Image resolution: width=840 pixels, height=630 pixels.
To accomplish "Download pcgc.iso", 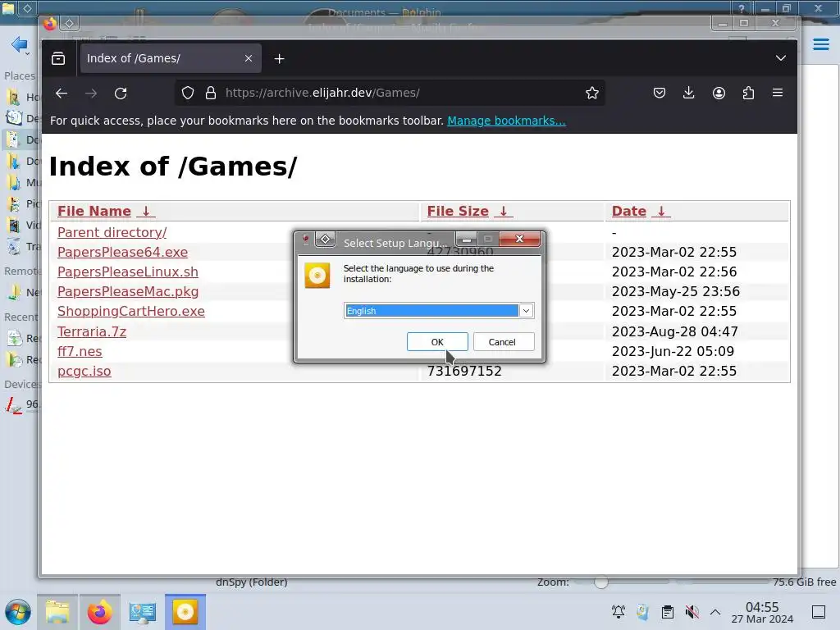I will (x=84, y=372).
